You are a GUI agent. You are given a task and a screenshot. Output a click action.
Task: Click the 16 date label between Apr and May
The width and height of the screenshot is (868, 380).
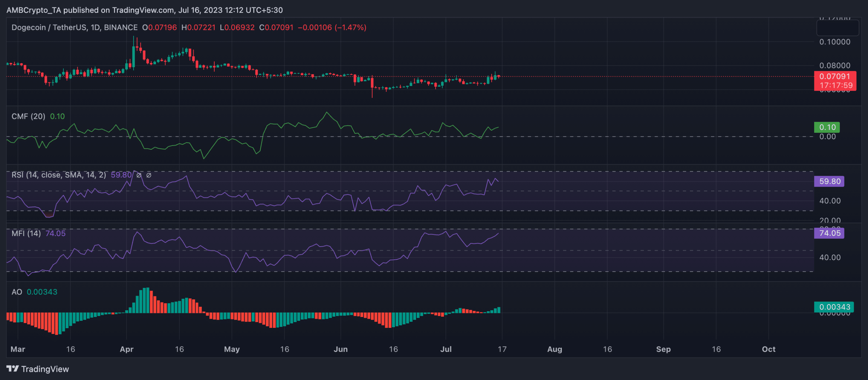click(x=179, y=349)
